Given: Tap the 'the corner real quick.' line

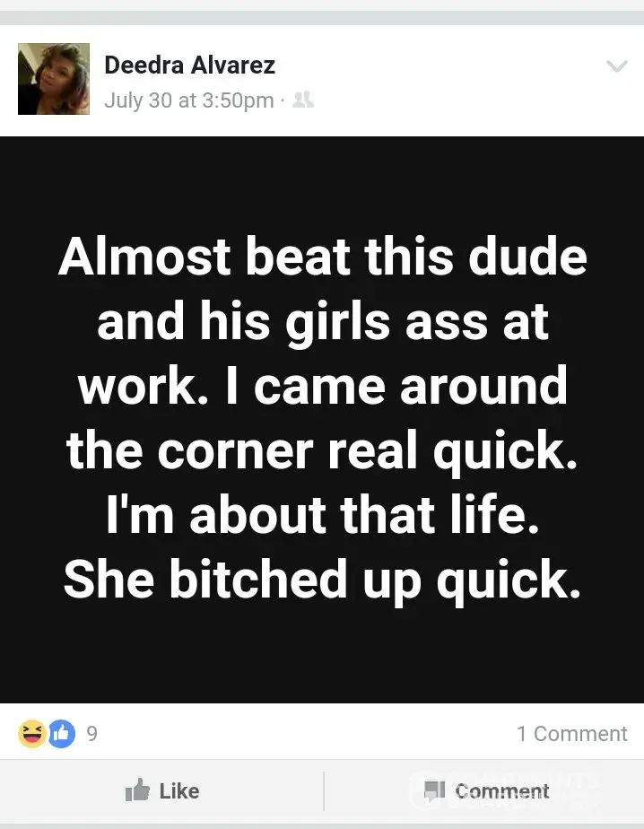Looking at the screenshot, I should point(323,450).
